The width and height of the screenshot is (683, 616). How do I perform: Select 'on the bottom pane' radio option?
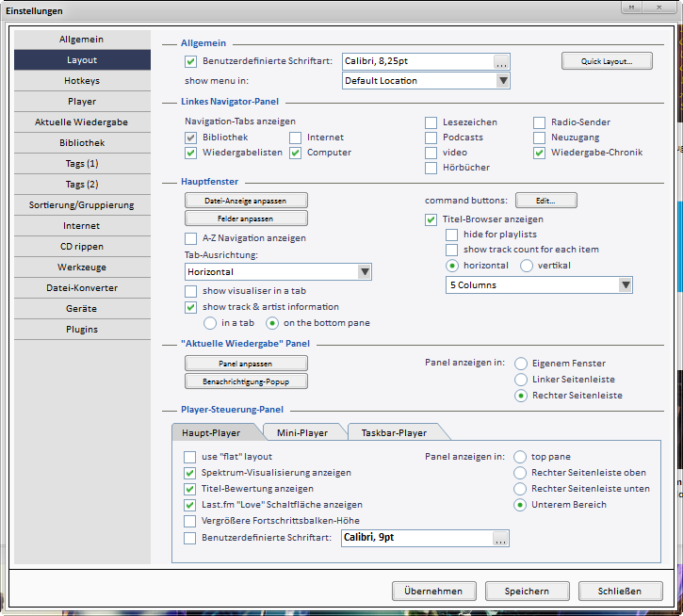[x=272, y=323]
